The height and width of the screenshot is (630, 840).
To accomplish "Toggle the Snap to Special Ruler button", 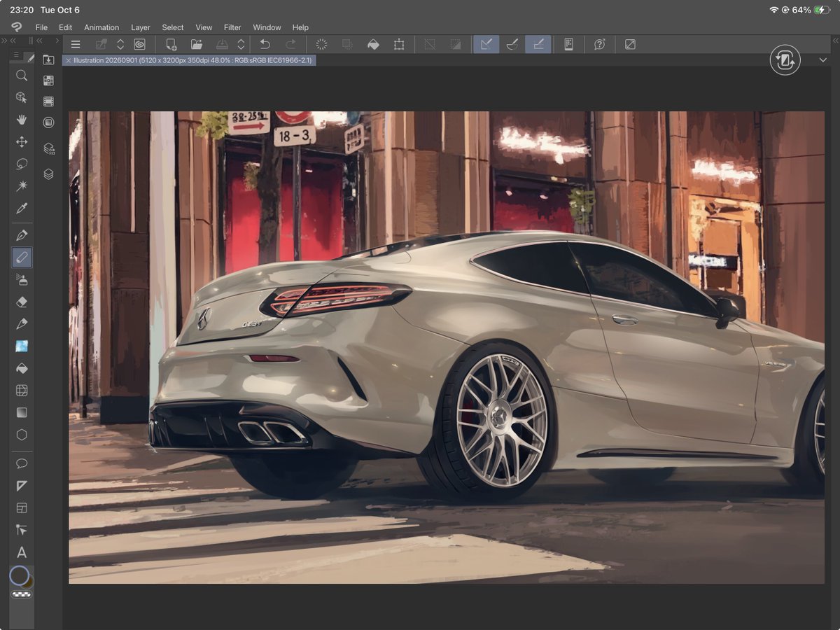I will tap(512, 44).
